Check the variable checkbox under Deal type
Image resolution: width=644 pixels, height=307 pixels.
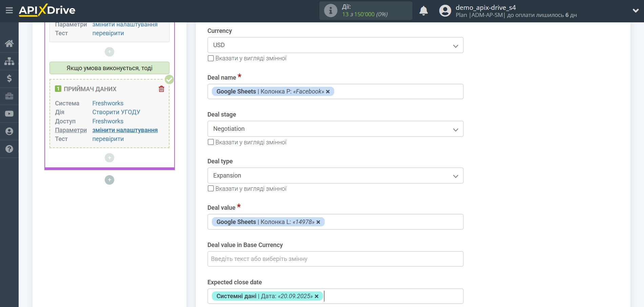pyautogui.click(x=211, y=189)
